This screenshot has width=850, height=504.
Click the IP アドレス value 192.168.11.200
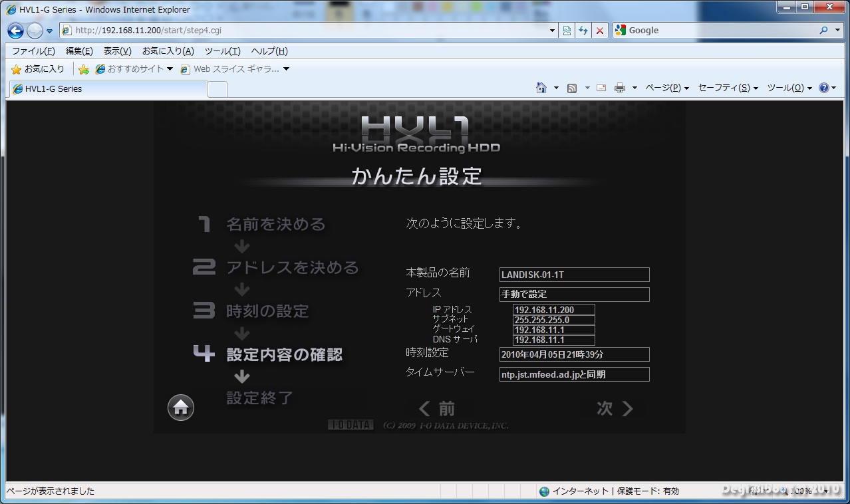554,310
